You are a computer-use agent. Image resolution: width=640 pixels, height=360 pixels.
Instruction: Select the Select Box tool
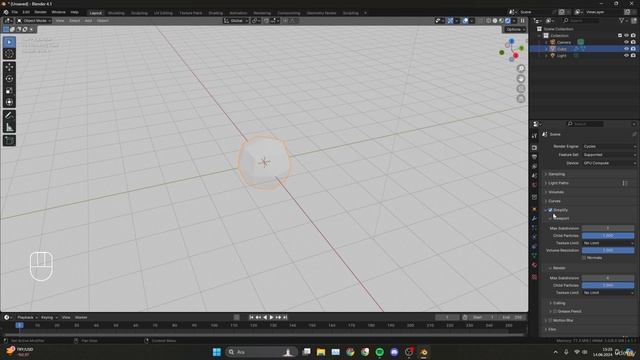9,42
